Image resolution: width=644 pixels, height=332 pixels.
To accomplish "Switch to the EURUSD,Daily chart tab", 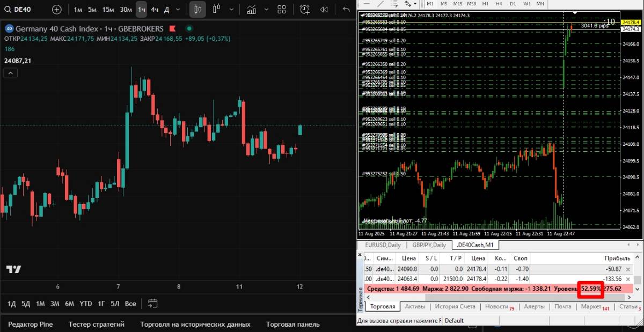I will point(382,245).
